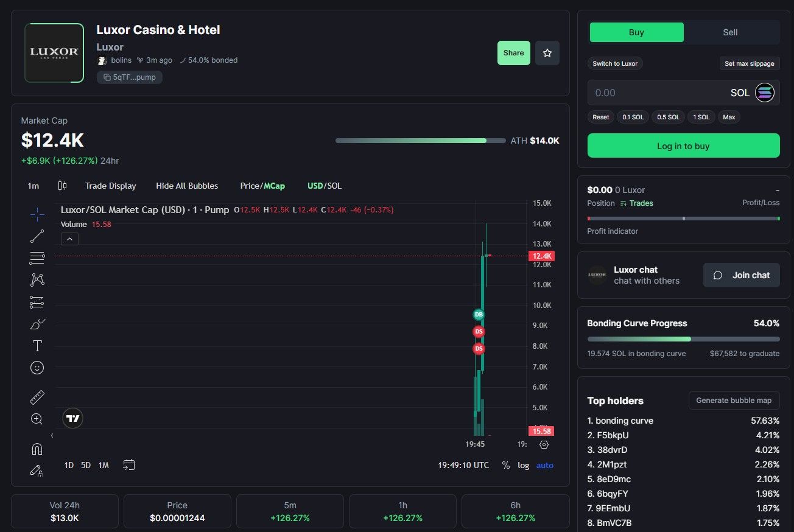Open chart settings gear icon
The height and width of the screenshot is (532, 794).
point(544,445)
